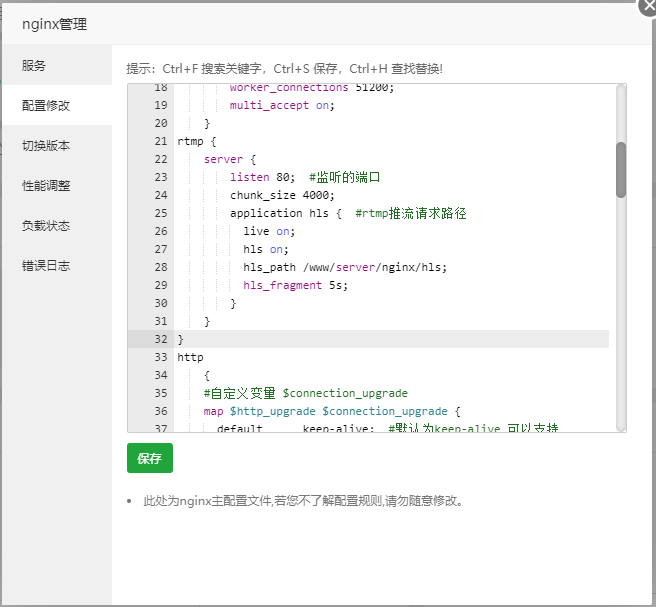The image size is (656, 607).
Task: Click line number 21 in gutter
Action: [x=161, y=141]
